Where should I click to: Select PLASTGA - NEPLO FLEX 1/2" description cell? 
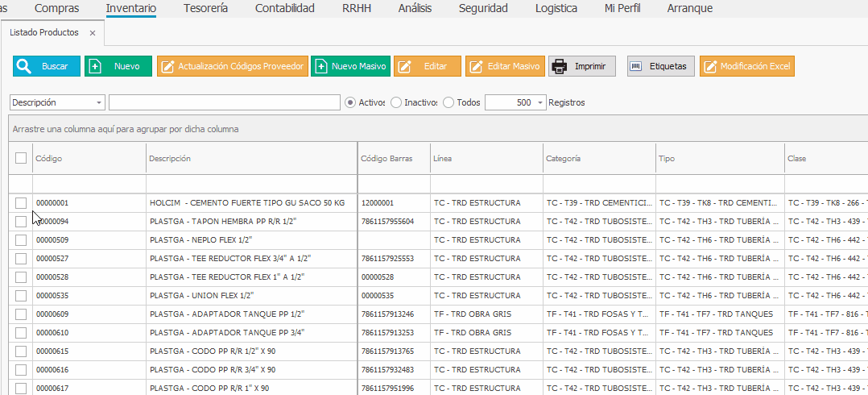252,240
